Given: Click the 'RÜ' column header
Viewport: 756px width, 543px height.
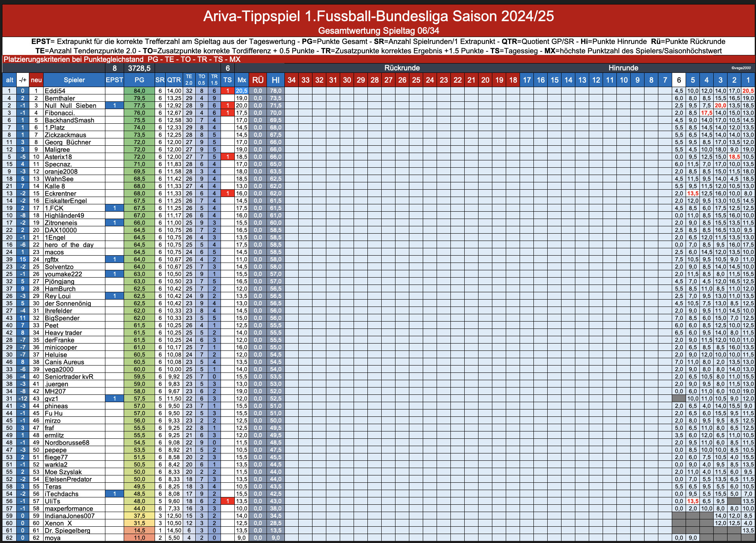Looking at the screenshot, I should pyautogui.click(x=258, y=80).
